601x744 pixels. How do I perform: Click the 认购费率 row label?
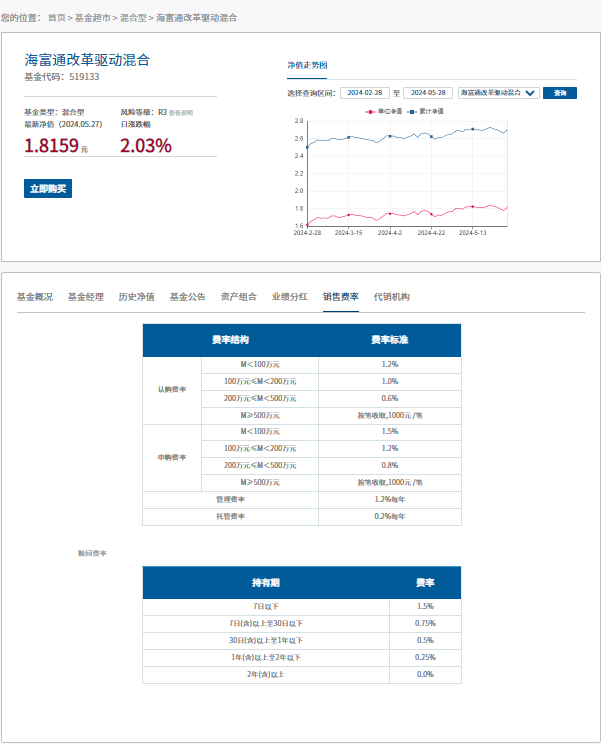(x=172, y=390)
